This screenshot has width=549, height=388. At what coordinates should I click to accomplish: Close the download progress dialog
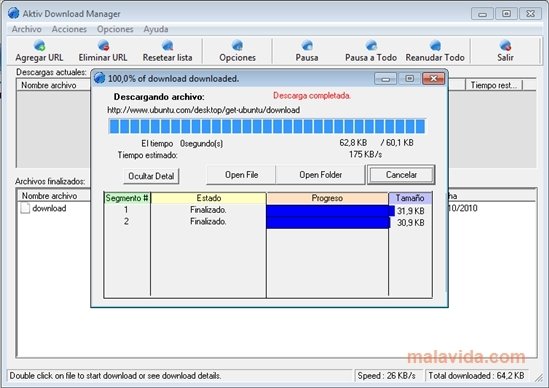pos(433,78)
